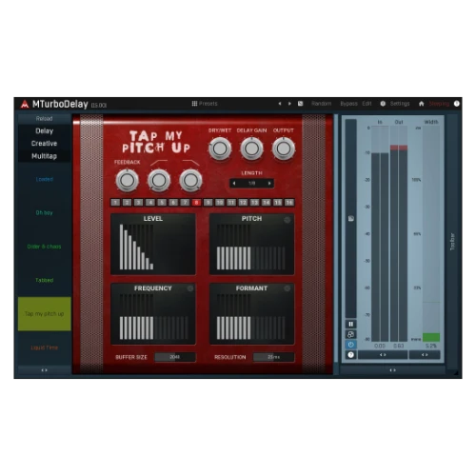Open meter help question-mark icon
Screen dimensions: 476x476
(x=350, y=355)
